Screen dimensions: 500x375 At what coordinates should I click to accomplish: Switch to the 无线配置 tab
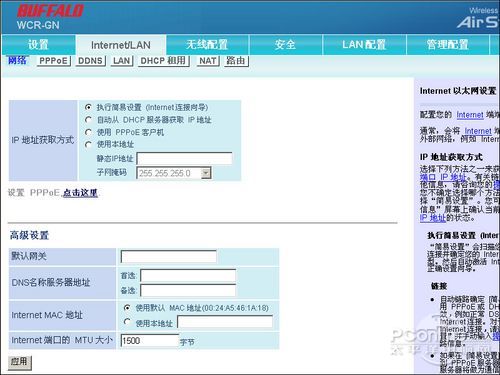[x=207, y=45]
